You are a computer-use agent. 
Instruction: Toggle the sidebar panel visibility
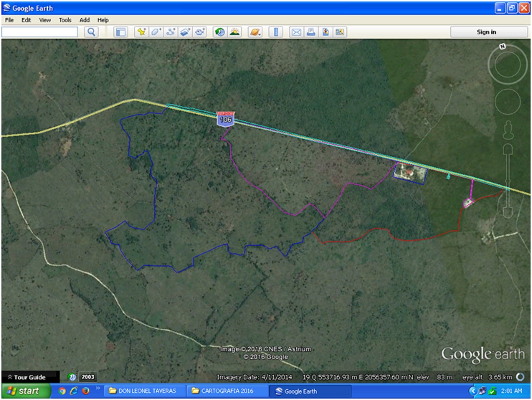tap(121, 32)
